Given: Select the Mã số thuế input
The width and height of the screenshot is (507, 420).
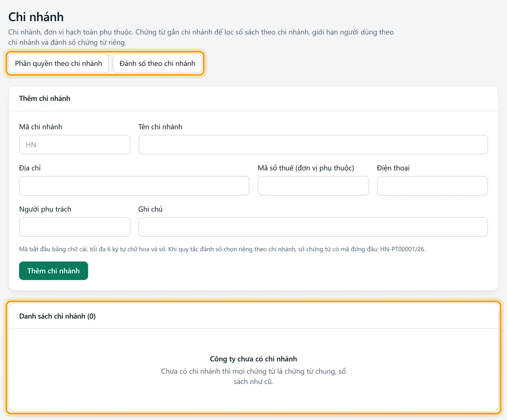Looking at the screenshot, I should coord(313,186).
